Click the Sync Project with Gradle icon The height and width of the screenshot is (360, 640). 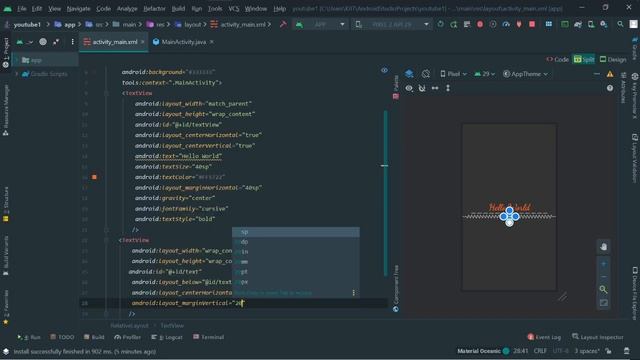tap(578, 24)
